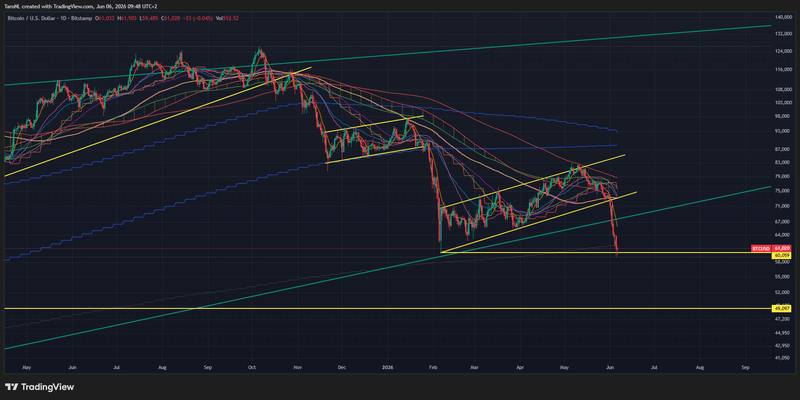Click the red BTCUSD price label
800x400 pixels.
tap(761, 248)
